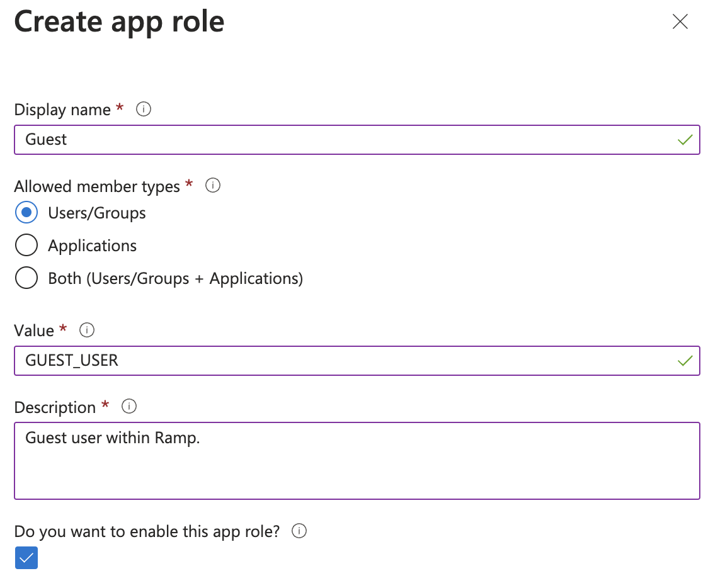Open info tooltip next to Value label
The width and height of the screenshot is (713, 588).
[87, 330]
